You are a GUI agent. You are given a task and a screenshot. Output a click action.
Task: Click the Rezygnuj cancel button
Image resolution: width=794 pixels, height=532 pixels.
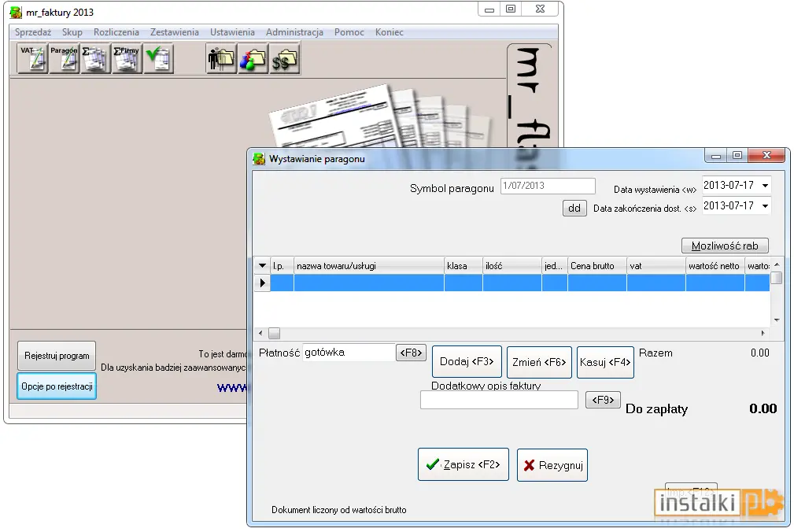(x=552, y=465)
